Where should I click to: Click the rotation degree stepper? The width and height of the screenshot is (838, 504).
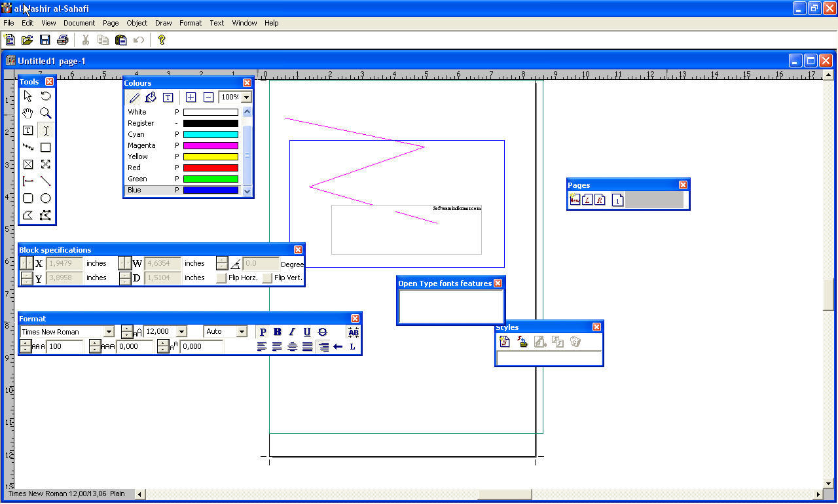[x=222, y=263]
